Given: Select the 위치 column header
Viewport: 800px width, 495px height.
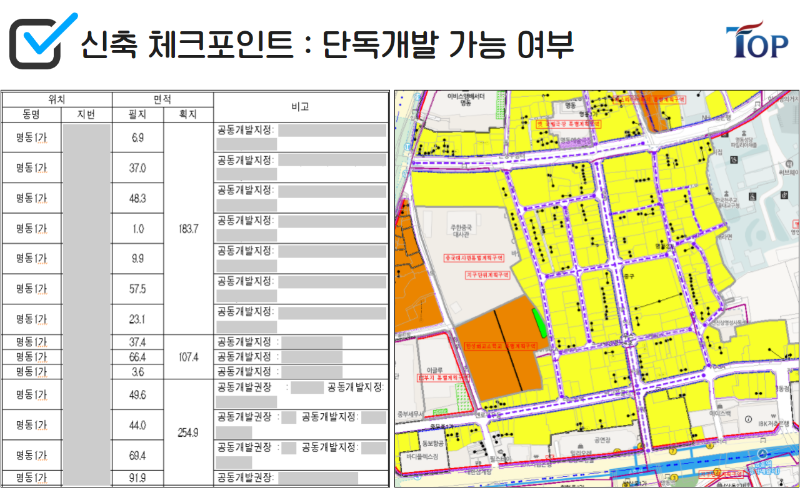Looking at the screenshot, I should pyautogui.click(x=57, y=100).
